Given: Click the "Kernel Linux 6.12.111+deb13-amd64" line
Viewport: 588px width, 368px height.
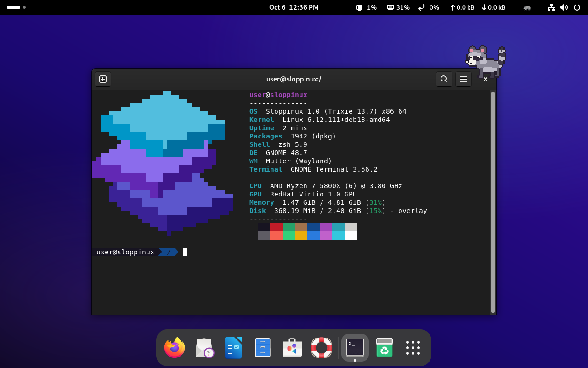Looking at the screenshot, I should click(320, 120).
